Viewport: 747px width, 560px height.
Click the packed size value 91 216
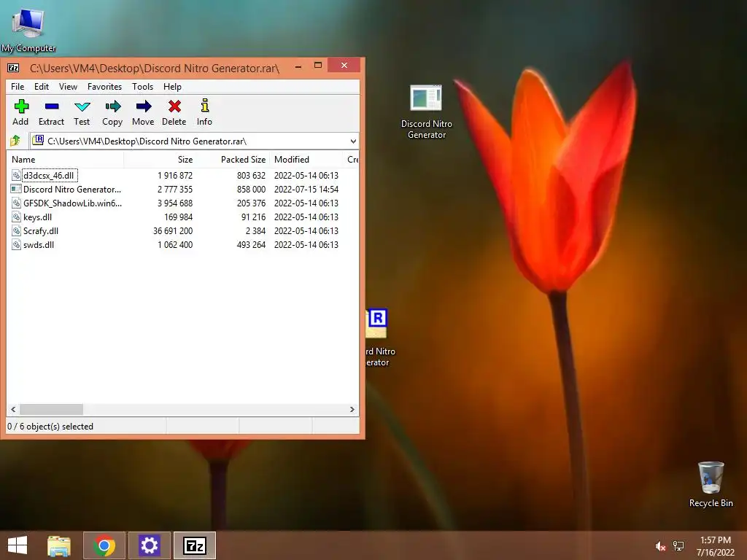[x=253, y=217]
